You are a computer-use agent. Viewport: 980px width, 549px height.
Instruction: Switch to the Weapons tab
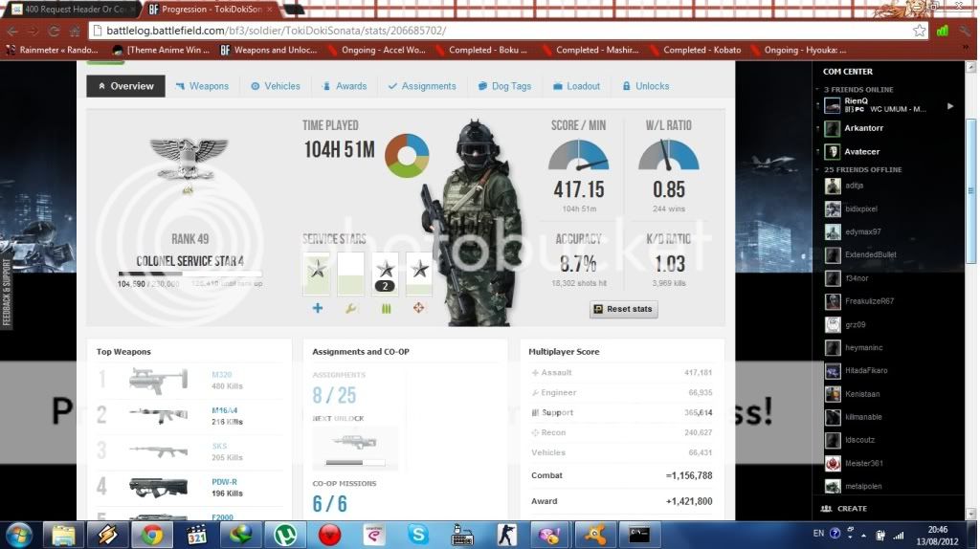[202, 86]
